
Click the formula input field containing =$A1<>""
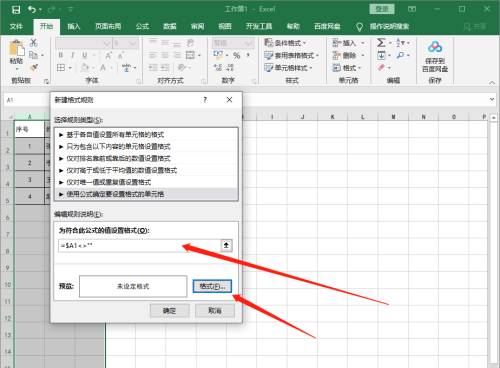(139, 246)
